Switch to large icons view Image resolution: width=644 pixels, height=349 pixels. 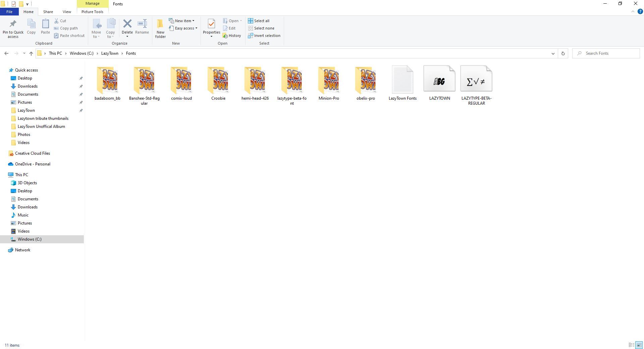pyautogui.click(x=639, y=345)
